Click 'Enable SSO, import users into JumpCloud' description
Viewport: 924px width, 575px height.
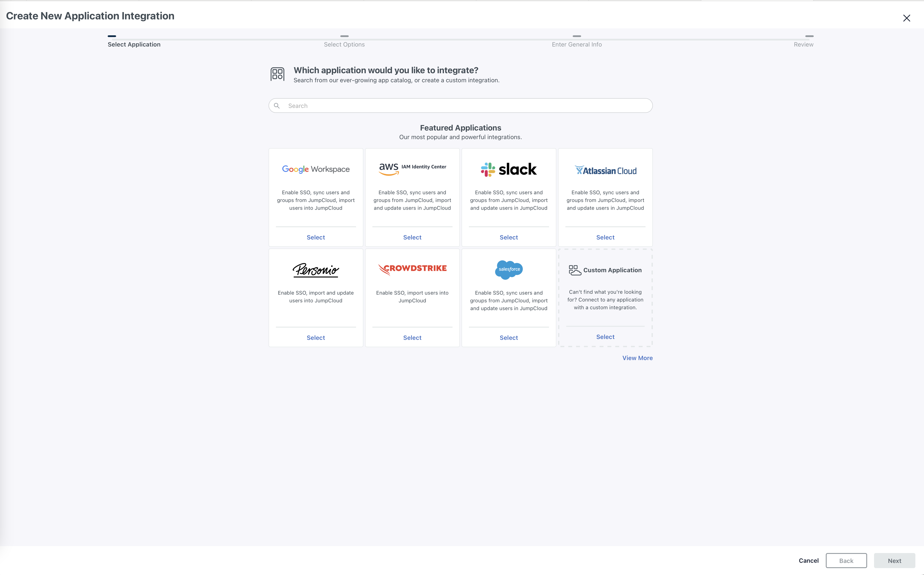412,297
